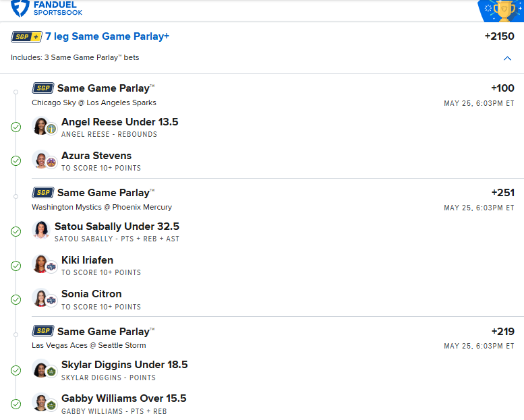The height and width of the screenshot is (420, 524).
Task: Click the Storm team logo by Skylar Diggins
Action: click(51, 371)
